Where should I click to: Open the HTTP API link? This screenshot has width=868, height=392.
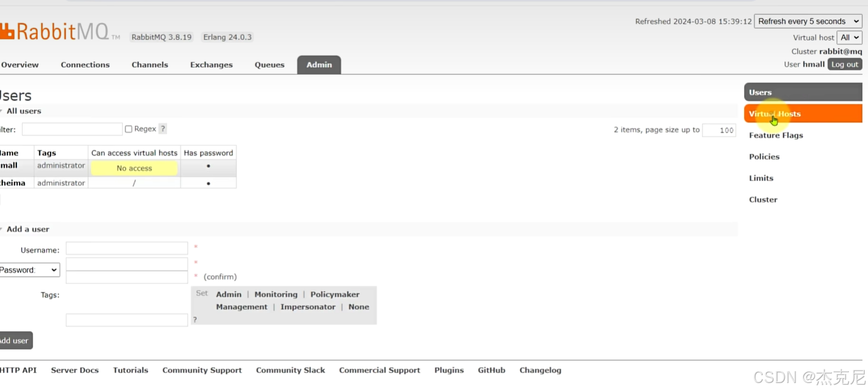18,370
